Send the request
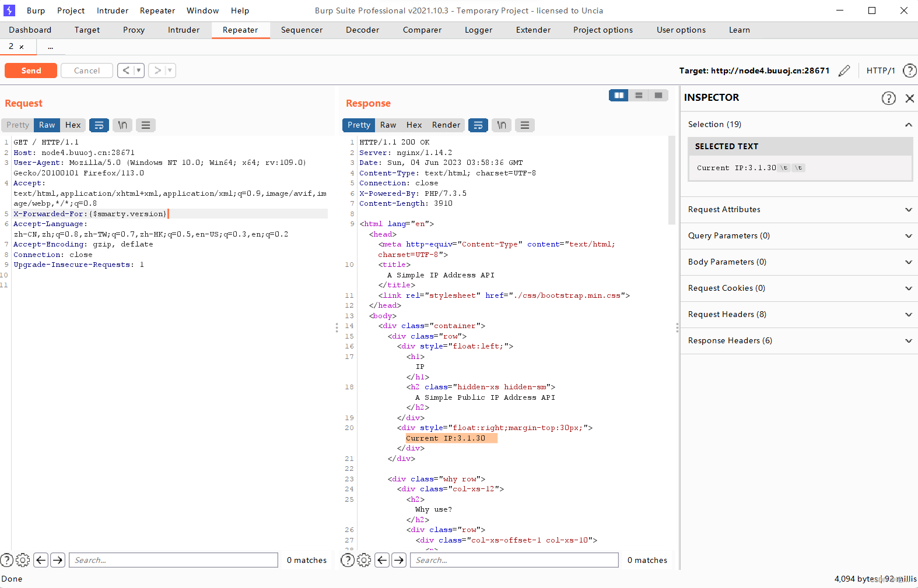 31,71
